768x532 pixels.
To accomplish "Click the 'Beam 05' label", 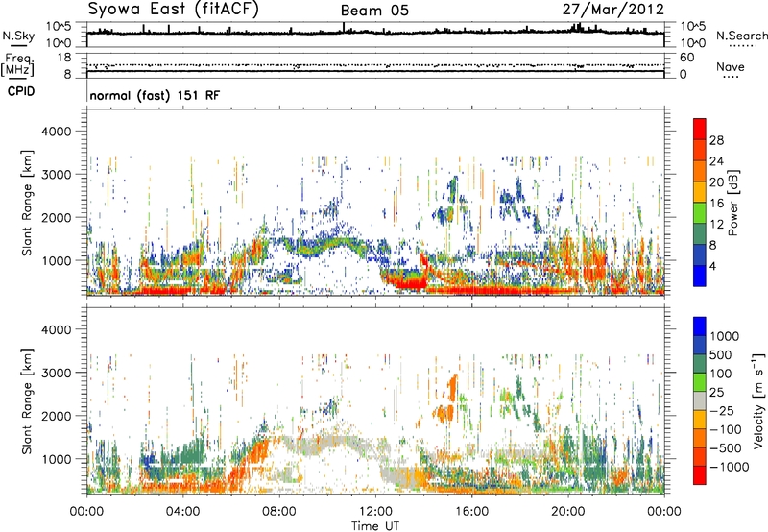I will 374,11.
